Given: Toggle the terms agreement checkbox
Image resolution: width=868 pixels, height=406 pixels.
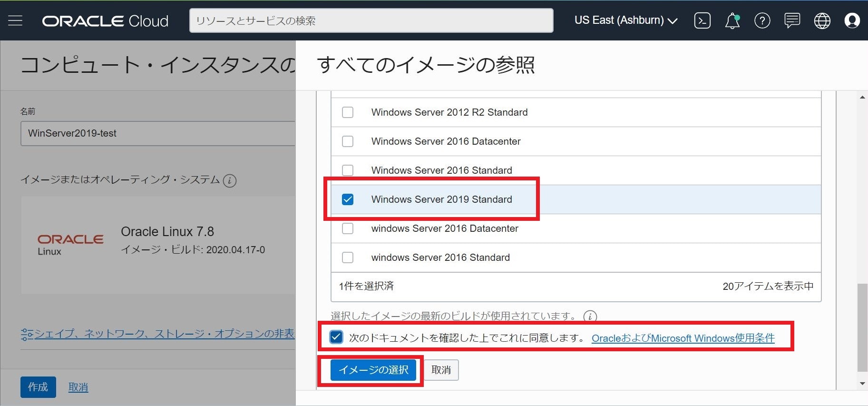Looking at the screenshot, I should [336, 337].
